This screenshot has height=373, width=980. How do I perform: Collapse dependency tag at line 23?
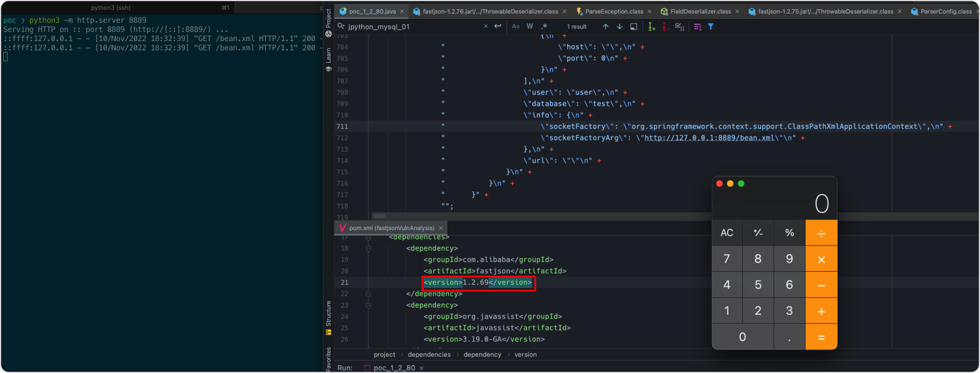tap(368, 305)
